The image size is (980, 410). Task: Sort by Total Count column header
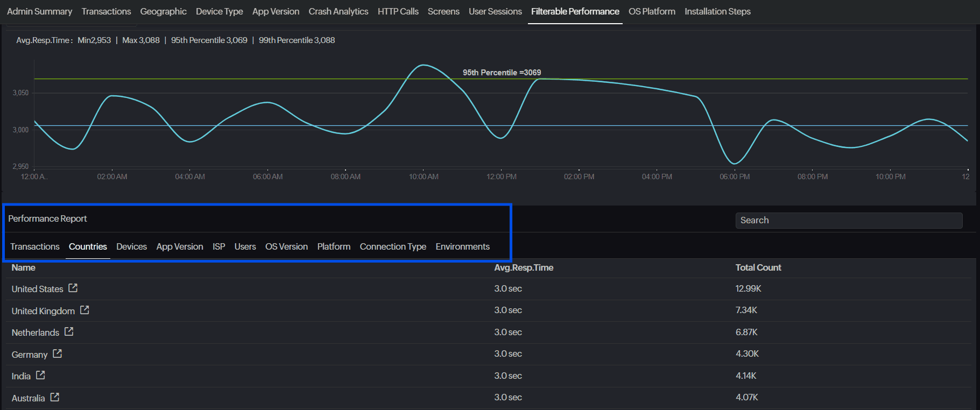click(758, 267)
